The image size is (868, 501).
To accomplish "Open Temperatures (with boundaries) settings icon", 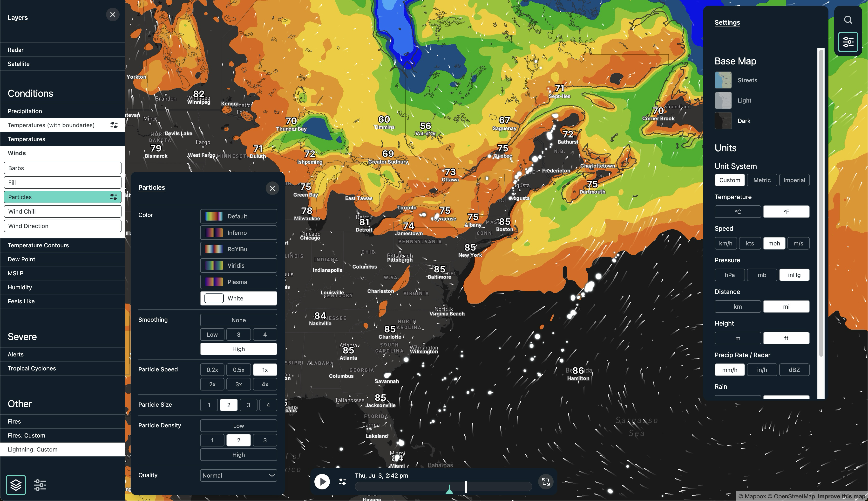I will coord(114,125).
